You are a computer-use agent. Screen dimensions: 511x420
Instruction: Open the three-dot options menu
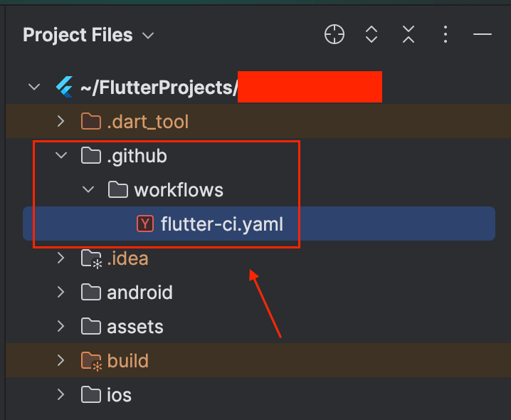coord(446,34)
